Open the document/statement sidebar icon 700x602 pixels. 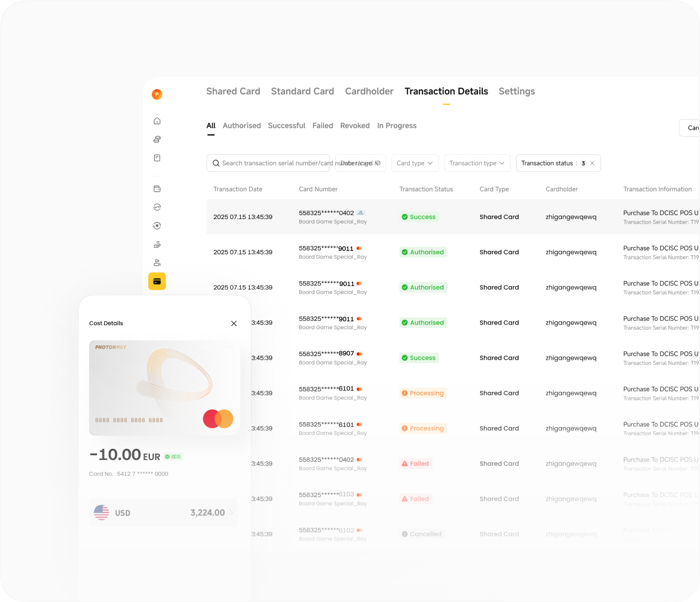coord(157,158)
